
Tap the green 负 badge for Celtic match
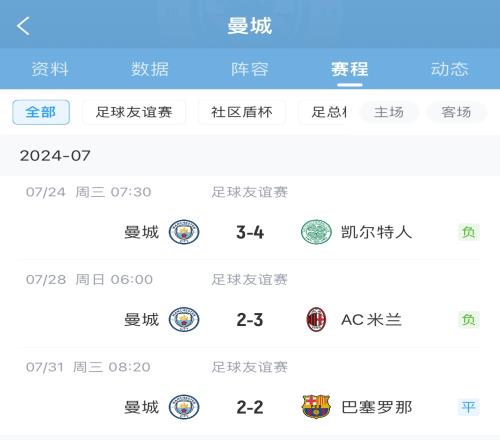[x=469, y=232]
